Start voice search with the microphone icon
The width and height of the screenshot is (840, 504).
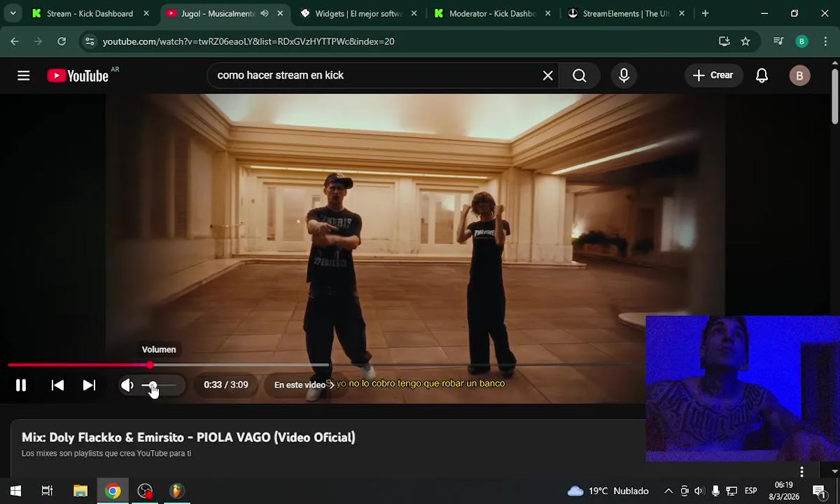624,76
